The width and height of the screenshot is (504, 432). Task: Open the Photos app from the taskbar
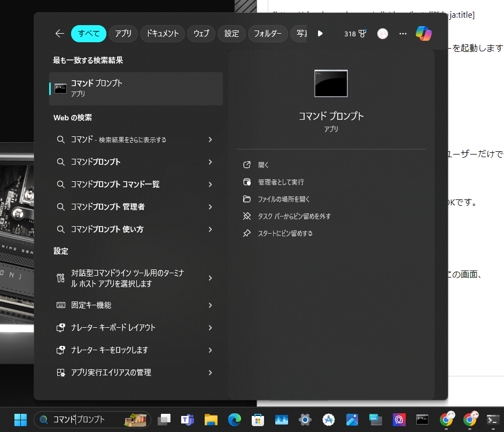coord(352,420)
